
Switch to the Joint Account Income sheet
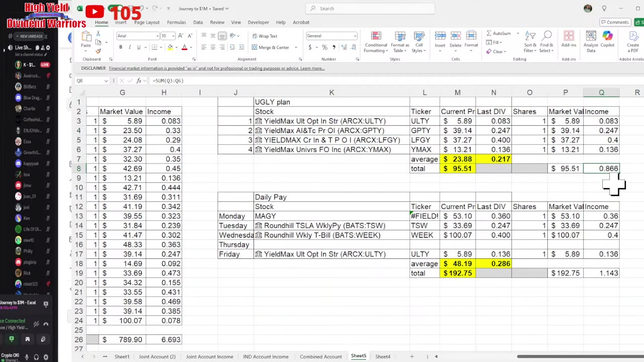pyautogui.click(x=209, y=356)
